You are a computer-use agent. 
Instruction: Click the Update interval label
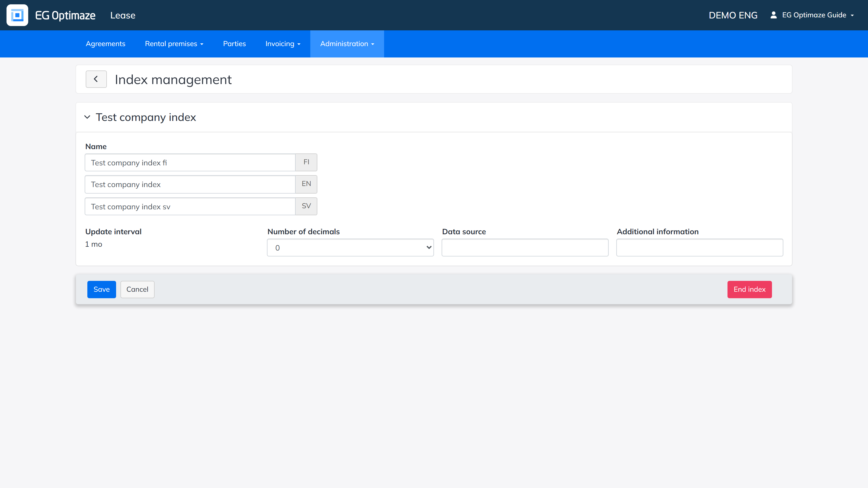point(113,232)
